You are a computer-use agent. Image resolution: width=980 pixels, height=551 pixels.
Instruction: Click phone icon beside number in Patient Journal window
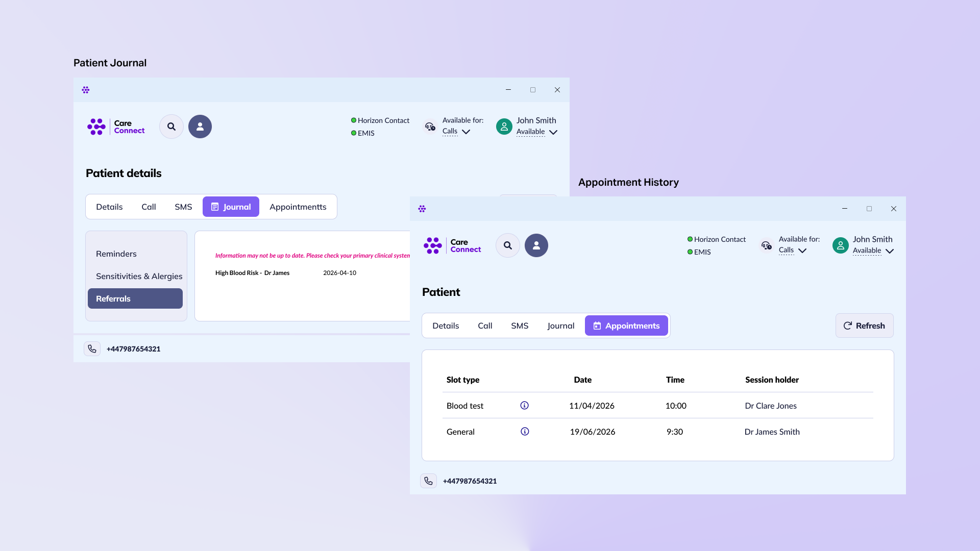(x=92, y=349)
